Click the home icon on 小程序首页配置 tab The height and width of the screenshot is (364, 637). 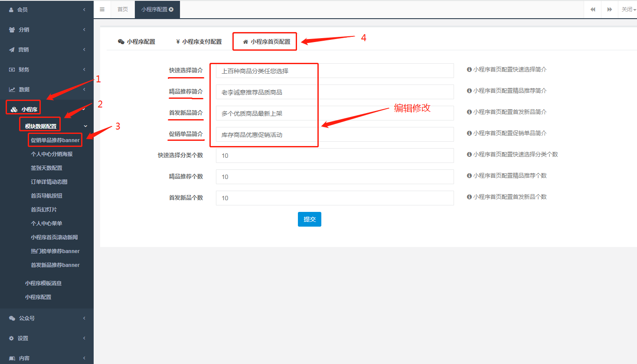pos(245,42)
